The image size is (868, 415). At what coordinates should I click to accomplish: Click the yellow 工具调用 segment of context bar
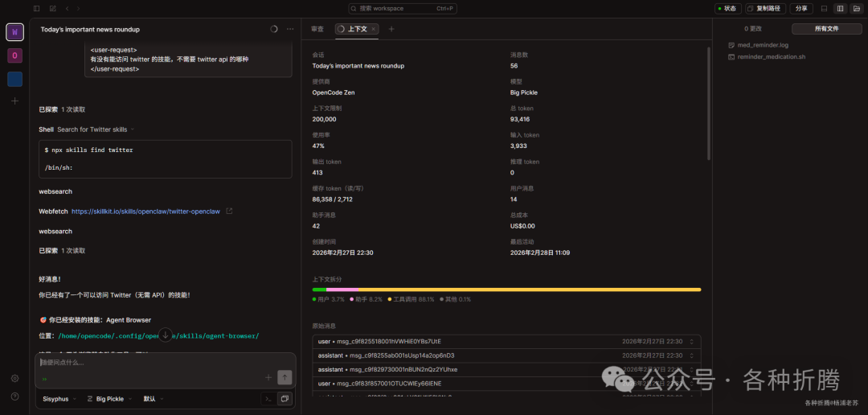click(529, 290)
